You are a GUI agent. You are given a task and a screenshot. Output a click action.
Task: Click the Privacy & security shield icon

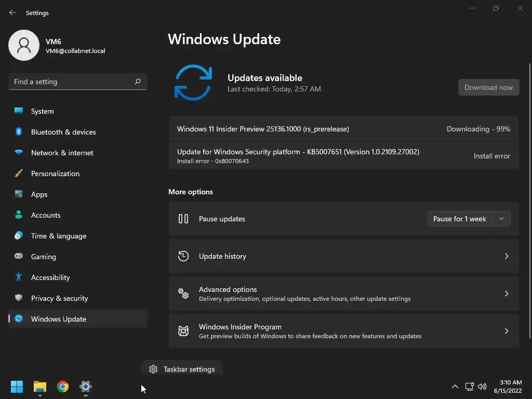point(19,298)
